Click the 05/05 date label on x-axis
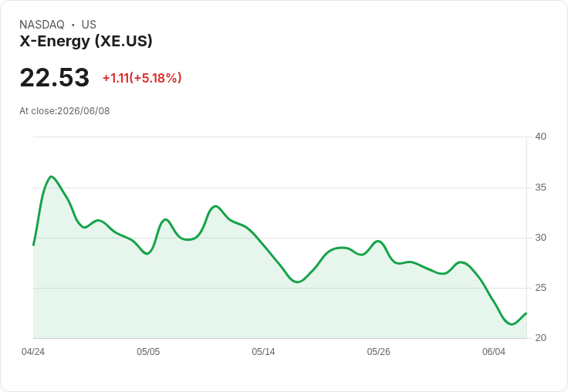This screenshot has height=392, width=568. (148, 352)
